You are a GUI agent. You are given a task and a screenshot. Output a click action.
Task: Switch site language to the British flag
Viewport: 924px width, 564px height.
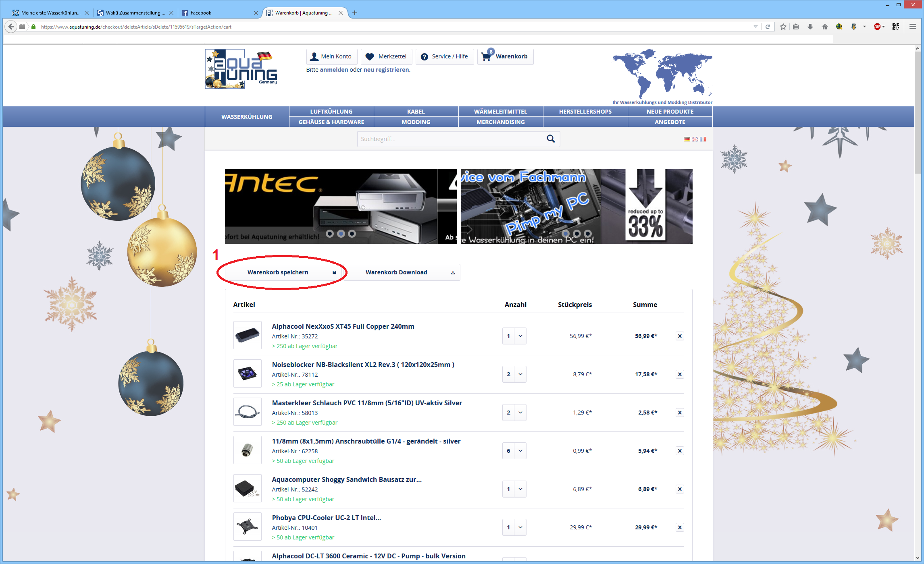(x=695, y=139)
